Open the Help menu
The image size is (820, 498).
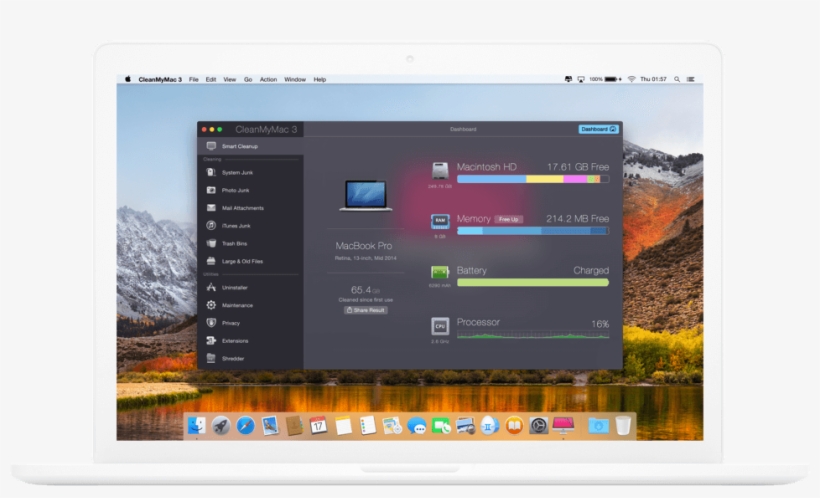(x=320, y=80)
